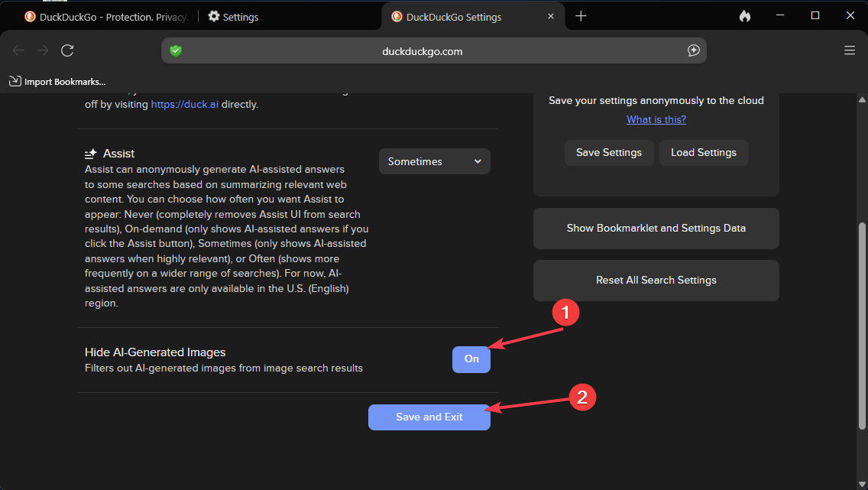Go back using the back arrow
The height and width of the screenshot is (490, 868).
point(19,50)
